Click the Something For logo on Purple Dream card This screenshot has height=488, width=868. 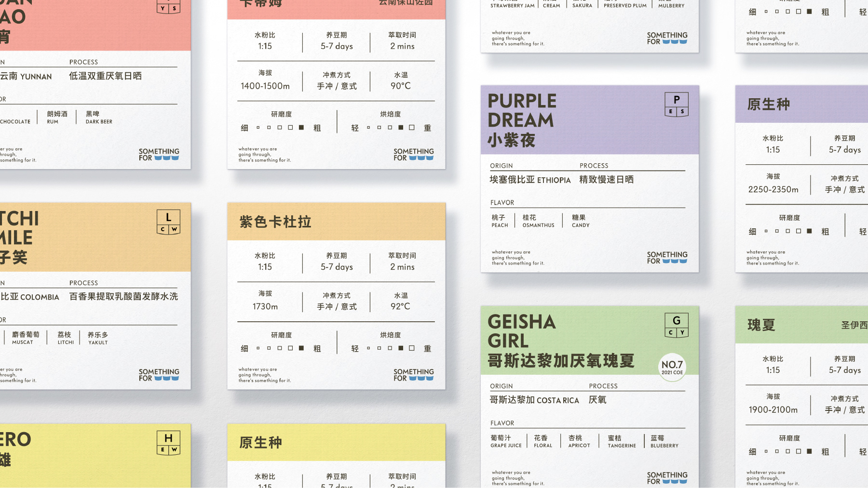[x=667, y=258]
